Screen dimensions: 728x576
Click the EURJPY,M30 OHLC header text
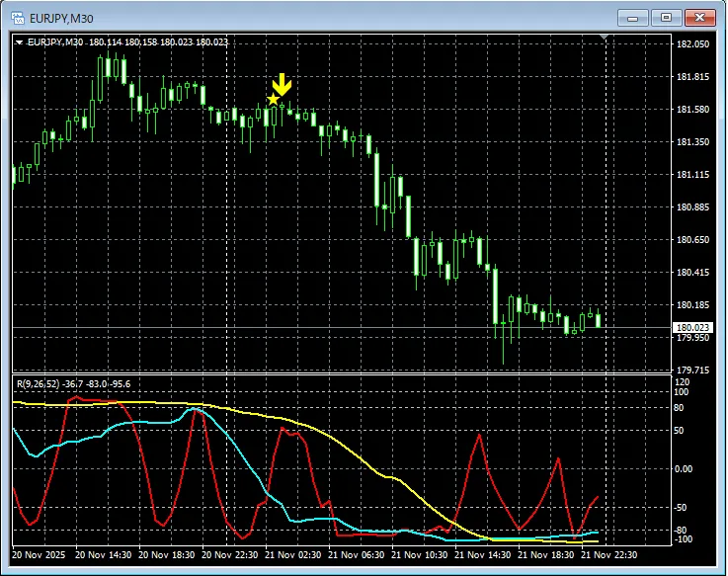click(127, 42)
